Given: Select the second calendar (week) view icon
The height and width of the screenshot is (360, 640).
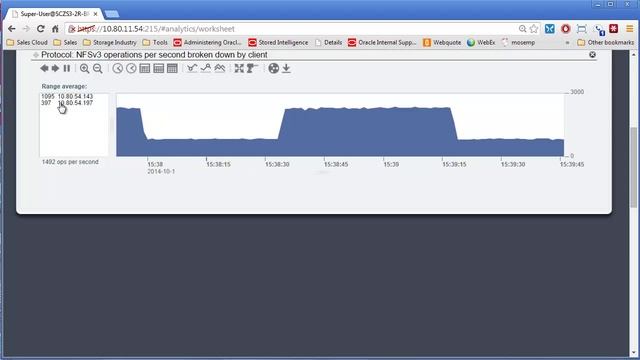Looking at the screenshot, I should click(159, 69).
